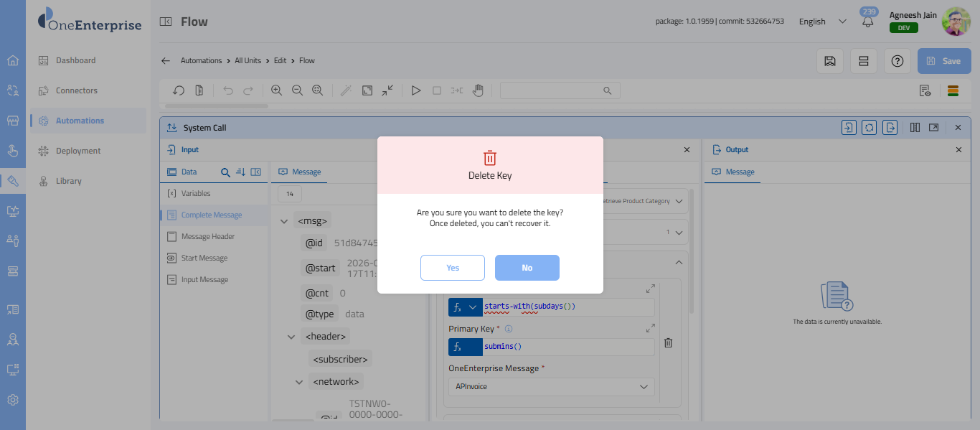Click the undo arrow in toolbar
980x430 pixels.
228,90
